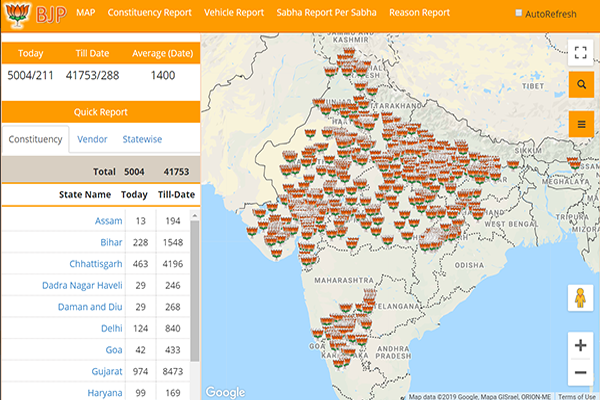Open the Daman and Diu link
Viewport: 600px width, 400px height.
(90, 307)
